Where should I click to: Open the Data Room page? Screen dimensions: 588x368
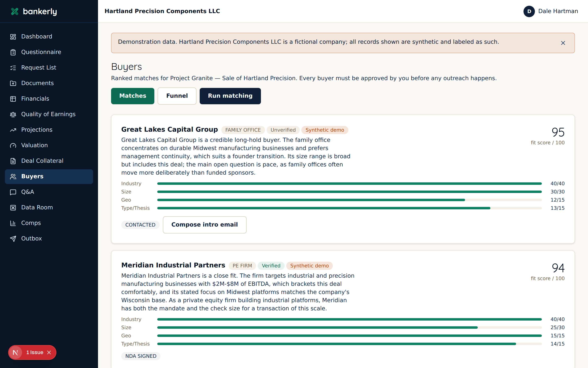point(49,207)
